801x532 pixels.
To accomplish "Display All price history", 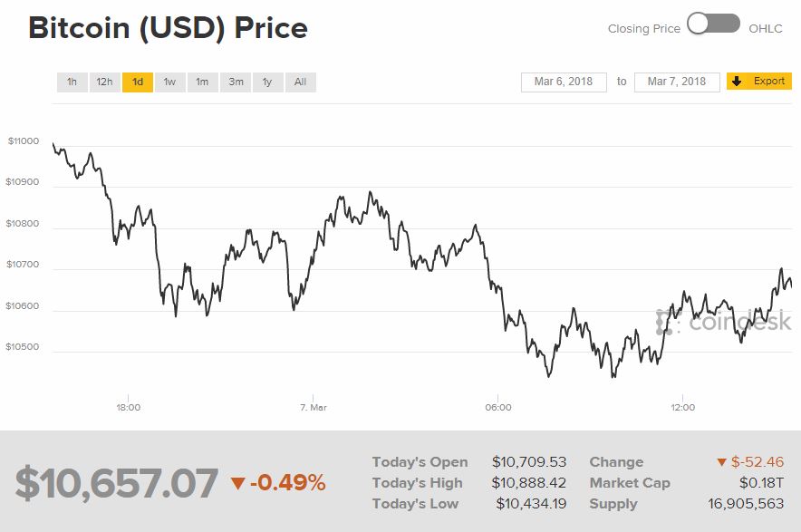I will coord(300,82).
